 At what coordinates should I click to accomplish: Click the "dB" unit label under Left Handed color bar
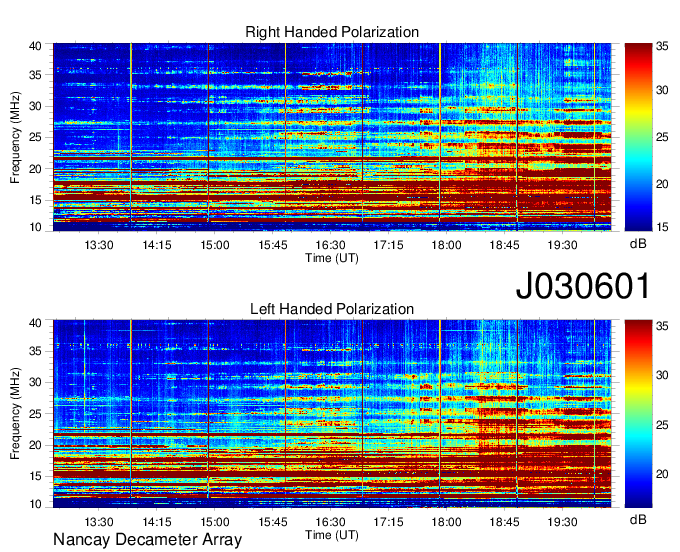[x=638, y=519]
